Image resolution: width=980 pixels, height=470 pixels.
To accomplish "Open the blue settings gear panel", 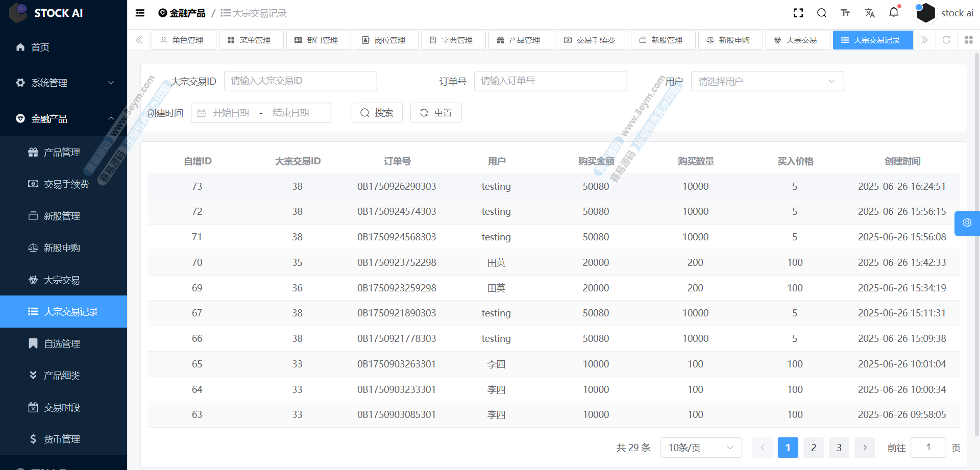I will pos(967,223).
